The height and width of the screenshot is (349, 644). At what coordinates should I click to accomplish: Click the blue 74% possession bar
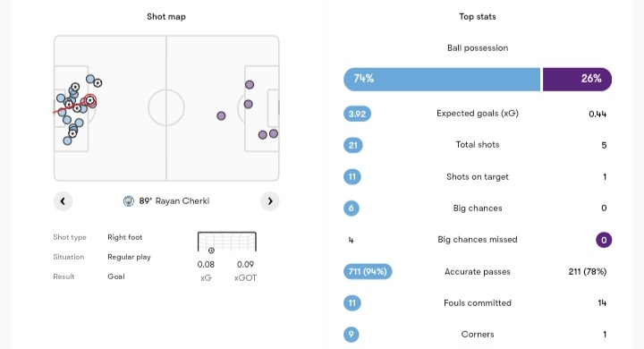click(x=442, y=79)
